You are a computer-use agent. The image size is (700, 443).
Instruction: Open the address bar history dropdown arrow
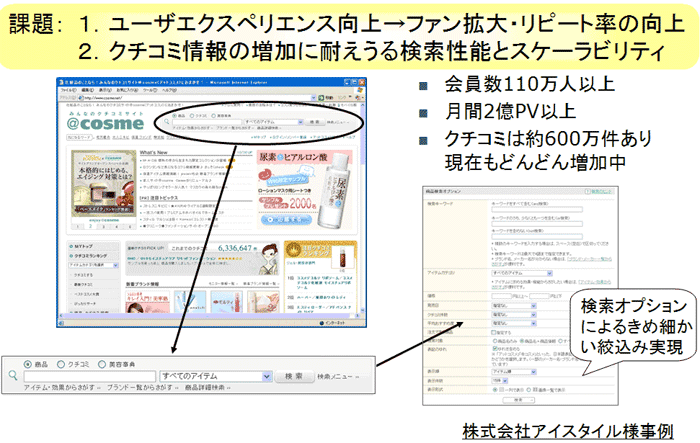pyautogui.click(x=313, y=97)
